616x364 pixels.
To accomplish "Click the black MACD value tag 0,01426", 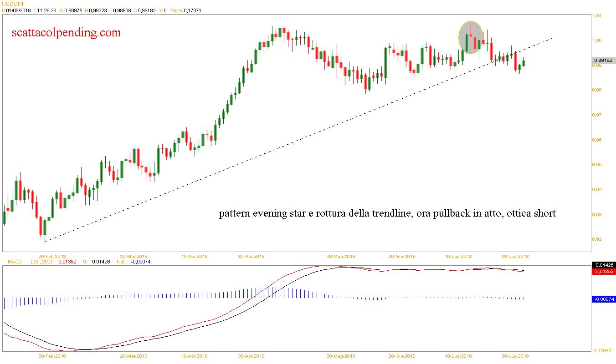I will click(x=603, y=265).
